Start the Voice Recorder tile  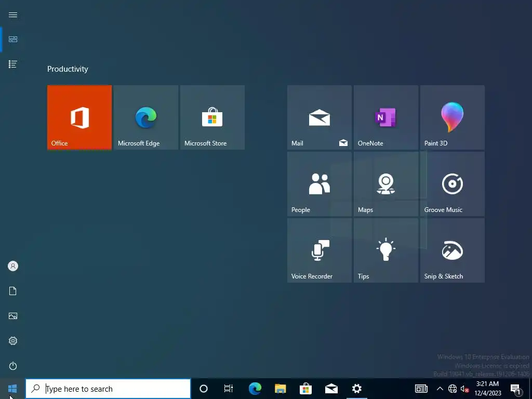click(320, 250)
